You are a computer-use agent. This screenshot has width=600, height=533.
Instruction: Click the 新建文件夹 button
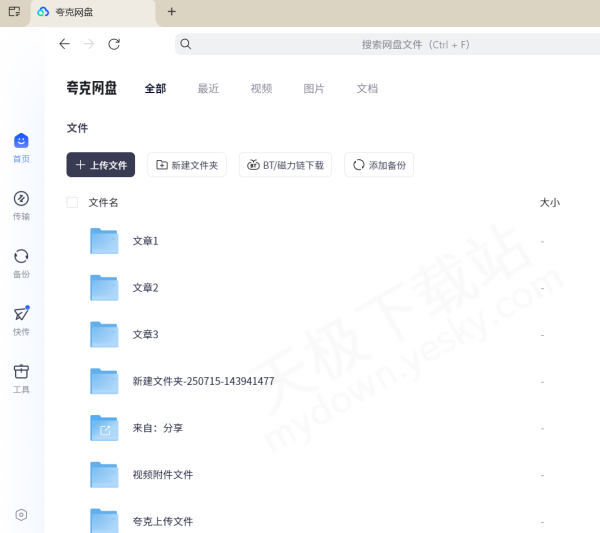(x=187, y=165)
